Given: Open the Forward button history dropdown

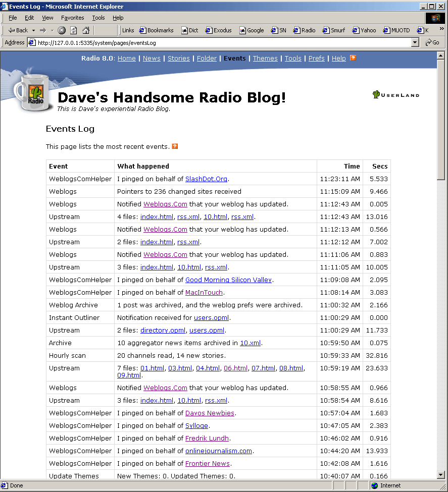Looking at the screenshot, I should click(52, 30).
